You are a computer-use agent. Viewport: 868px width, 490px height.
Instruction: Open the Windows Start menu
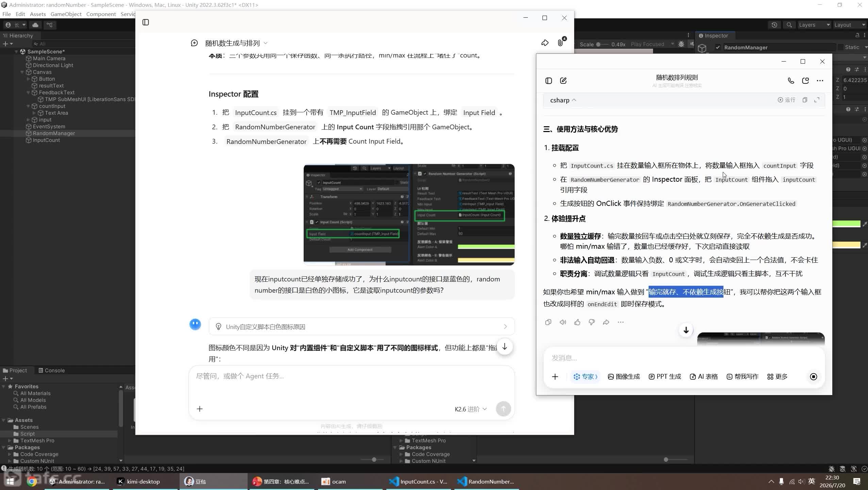pos(10,481)
